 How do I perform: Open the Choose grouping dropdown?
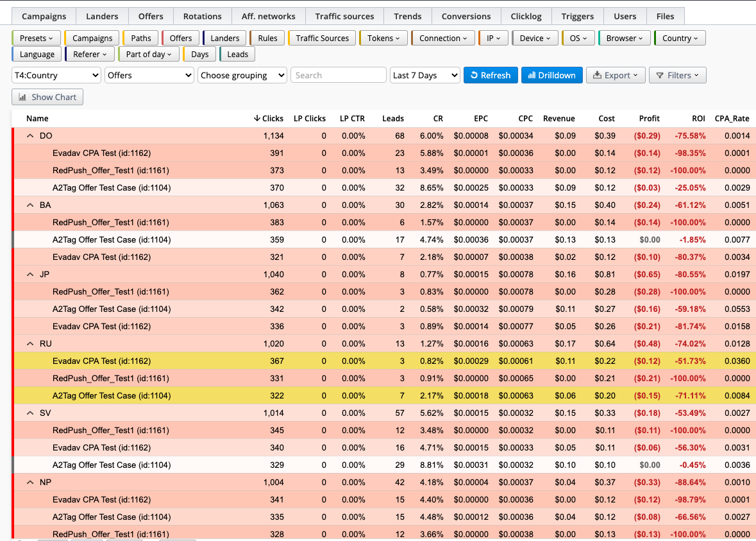(242, 75)
